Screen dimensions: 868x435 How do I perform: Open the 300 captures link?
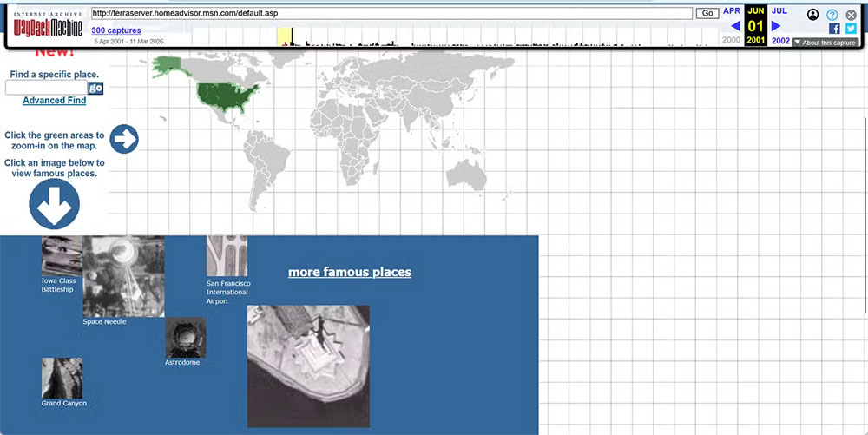pos(116,30)
